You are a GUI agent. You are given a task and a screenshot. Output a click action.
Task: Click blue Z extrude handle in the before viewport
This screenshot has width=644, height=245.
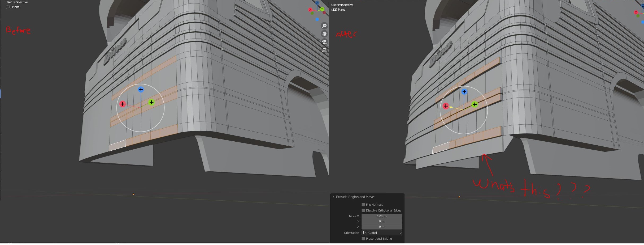click(x=141, y=90)
